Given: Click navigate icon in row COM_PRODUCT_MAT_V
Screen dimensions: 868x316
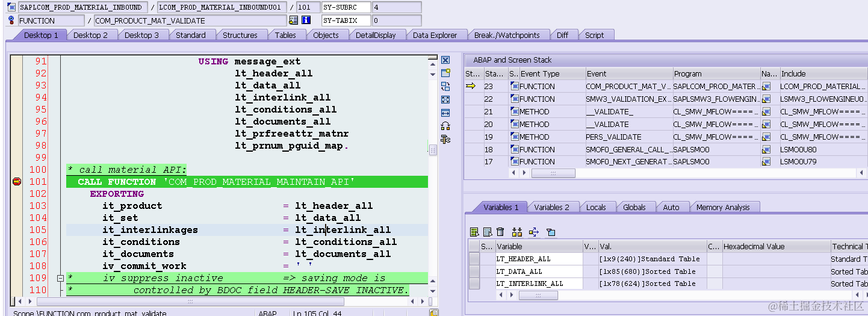Looking at the screenshot, I should [x=766, y=86].
